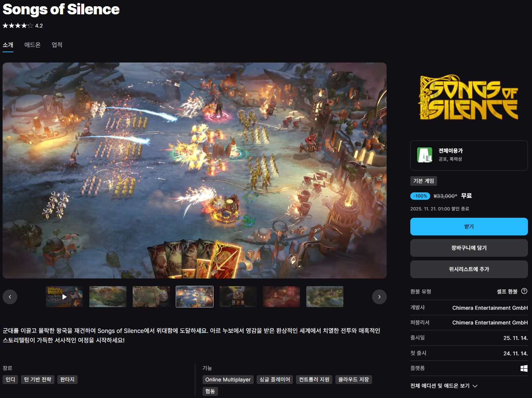Click the Windows platform icon

[x=524, y=368]
